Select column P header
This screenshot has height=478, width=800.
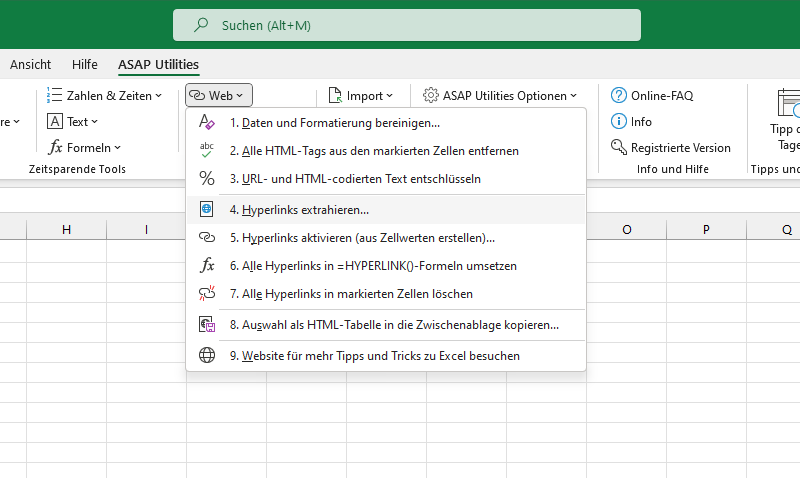(706, 230)
